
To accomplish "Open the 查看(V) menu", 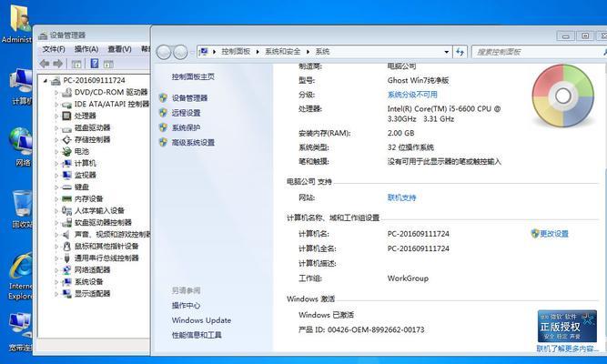I will click(119, 49).
